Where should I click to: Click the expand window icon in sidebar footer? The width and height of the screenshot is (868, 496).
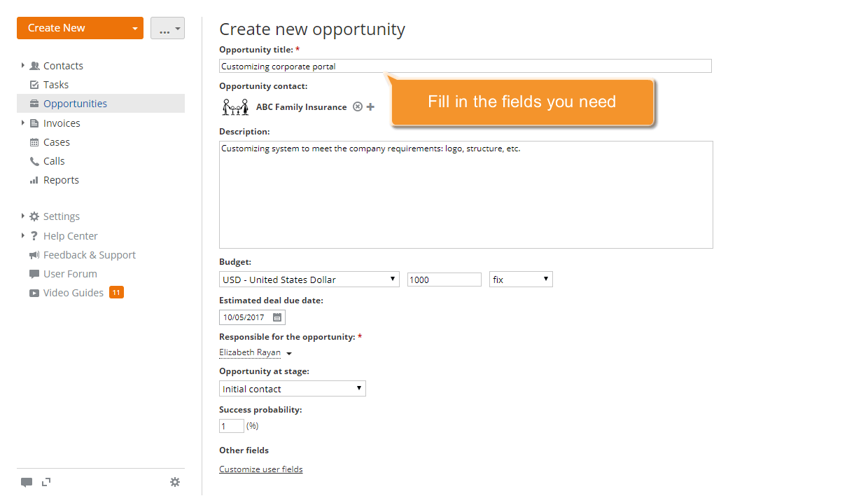coord(46,482)
